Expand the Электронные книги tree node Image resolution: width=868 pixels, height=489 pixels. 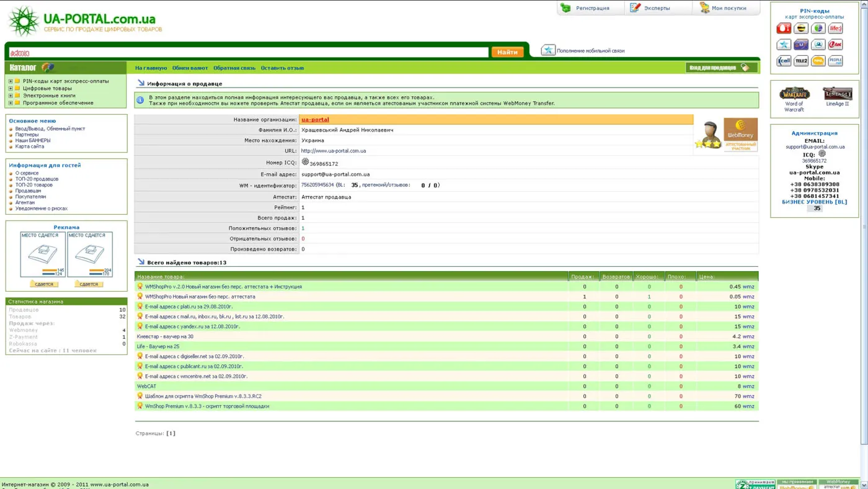tap(11, 96)
